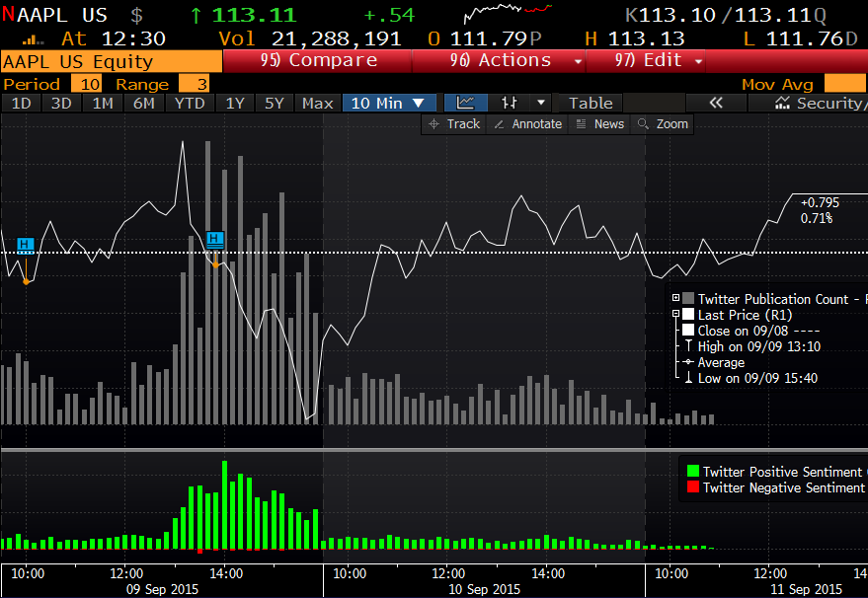This screenshot has width=868, height=598.
Task: Click the 95) Compare button
Action: pyautogui.click(x=318, y=60)
